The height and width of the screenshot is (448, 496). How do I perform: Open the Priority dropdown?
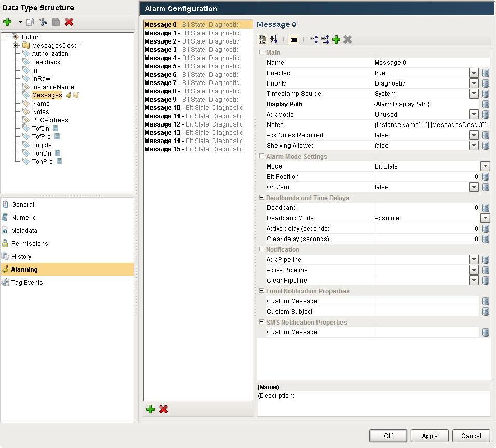(x=474, y=83)
